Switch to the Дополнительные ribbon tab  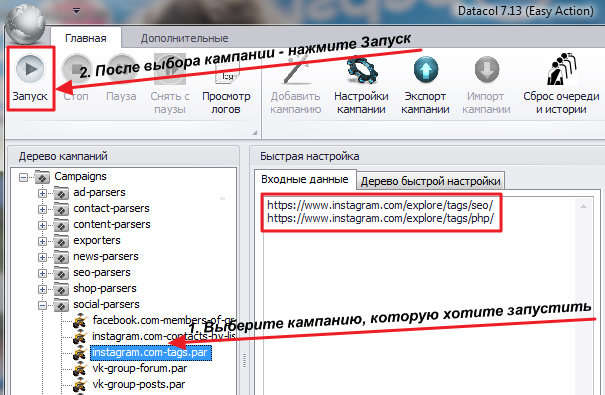coord(184,38)
